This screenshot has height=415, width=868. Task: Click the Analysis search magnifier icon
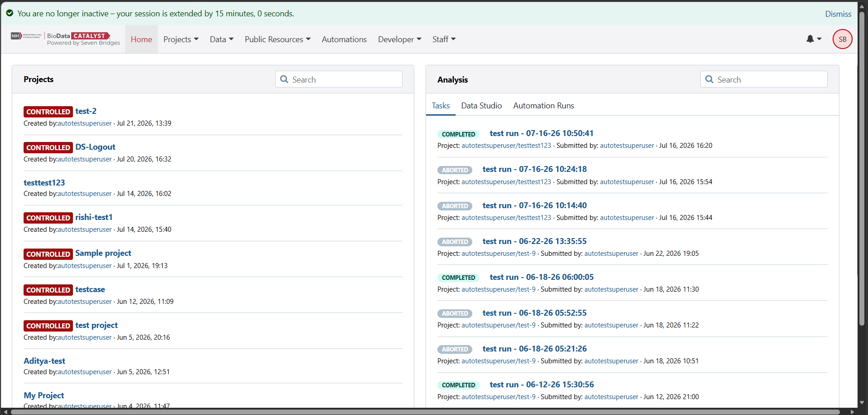coord(709,79)
